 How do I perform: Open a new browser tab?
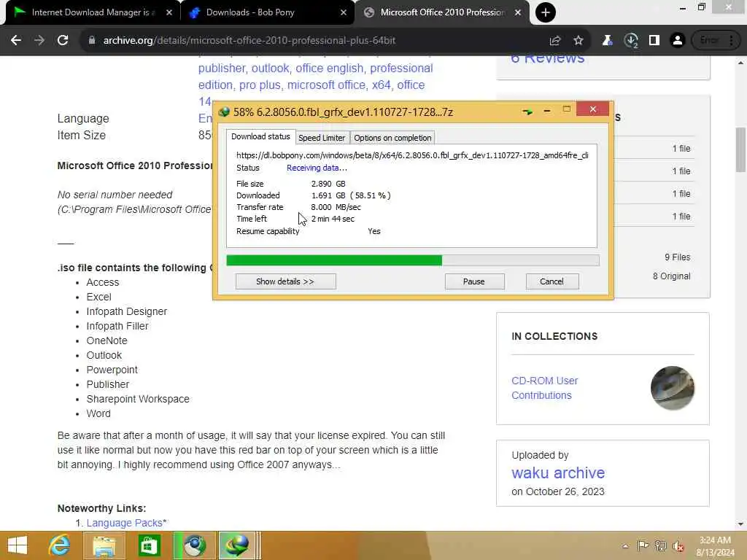pyautogui.click(x=546, y=12)
